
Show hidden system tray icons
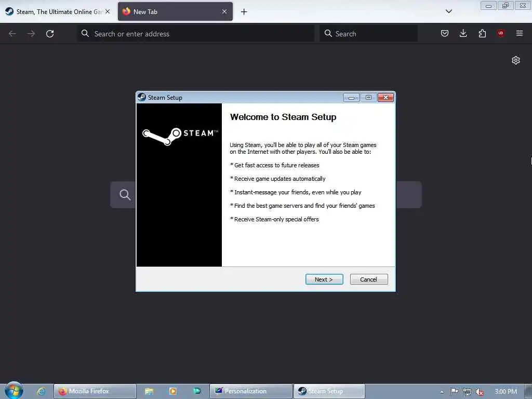(442, 392)
